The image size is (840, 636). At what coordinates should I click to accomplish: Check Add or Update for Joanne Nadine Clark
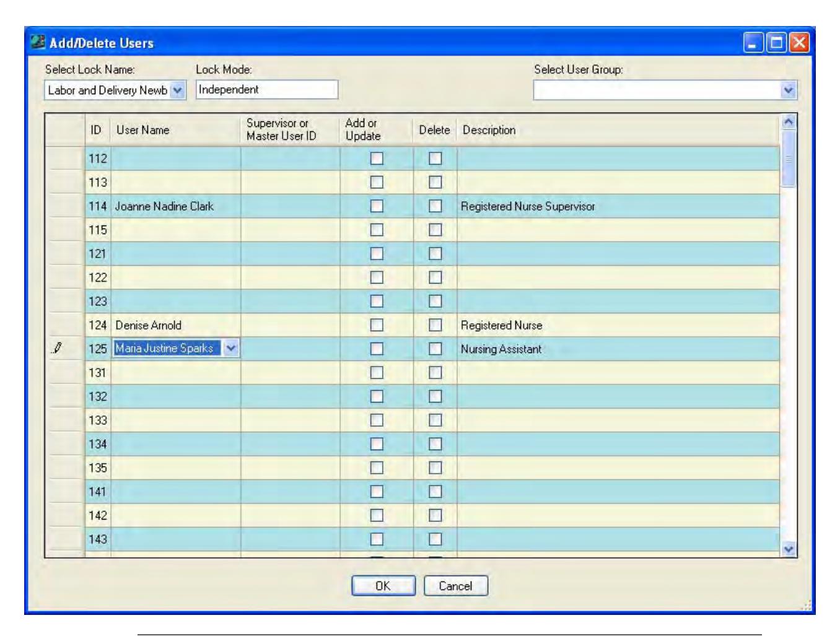coord(377,206)
